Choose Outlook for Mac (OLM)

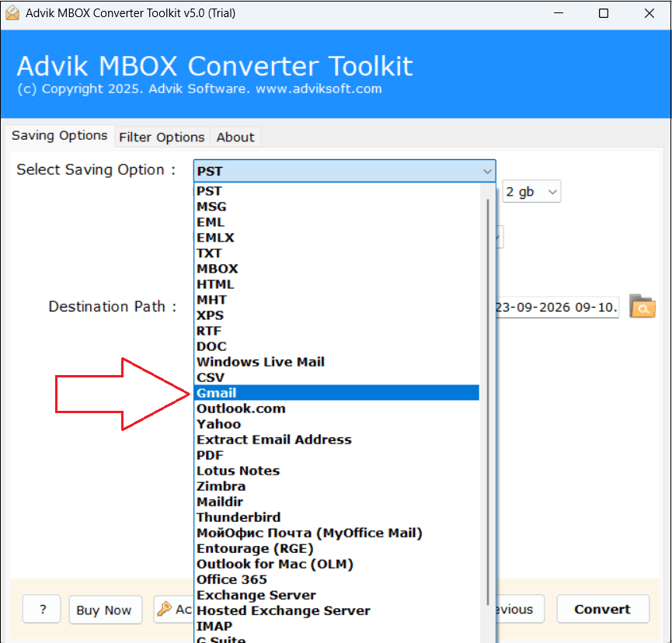336,564
